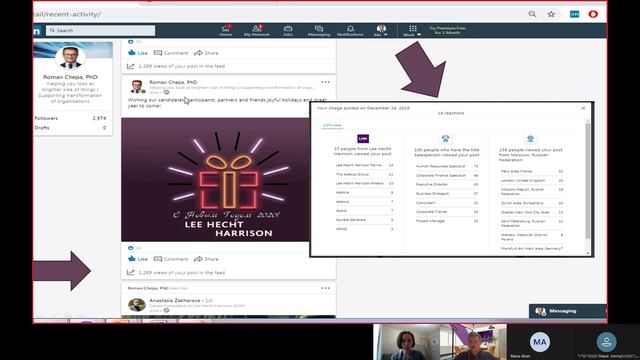Click the woman's video thumbnail in call strip
Image resolution: width=640 pixels, height=360 pixels.
pos(407,342)
